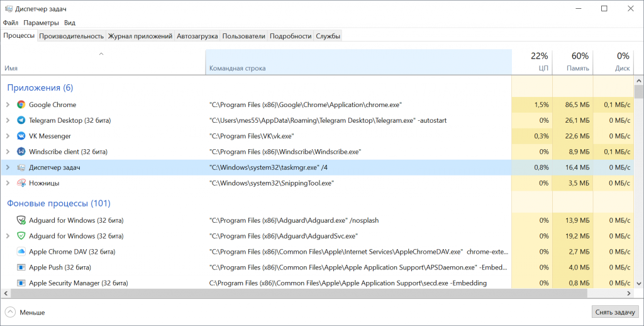644x326 pixels.
Task: Click the vertical scrollbar up arrow
Action: 639,80
